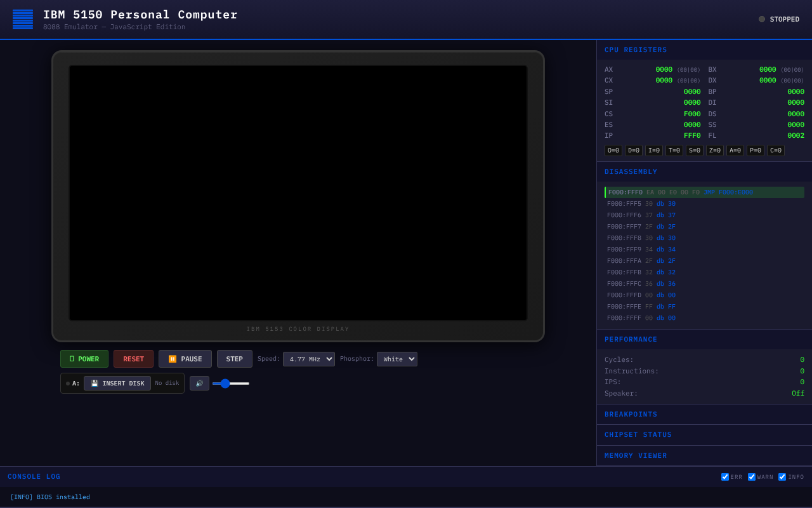This screenshot has height=508, width=812.
Task: Click the Speaker status Off value
Action: pyautogui.click(x=798, y=394)
